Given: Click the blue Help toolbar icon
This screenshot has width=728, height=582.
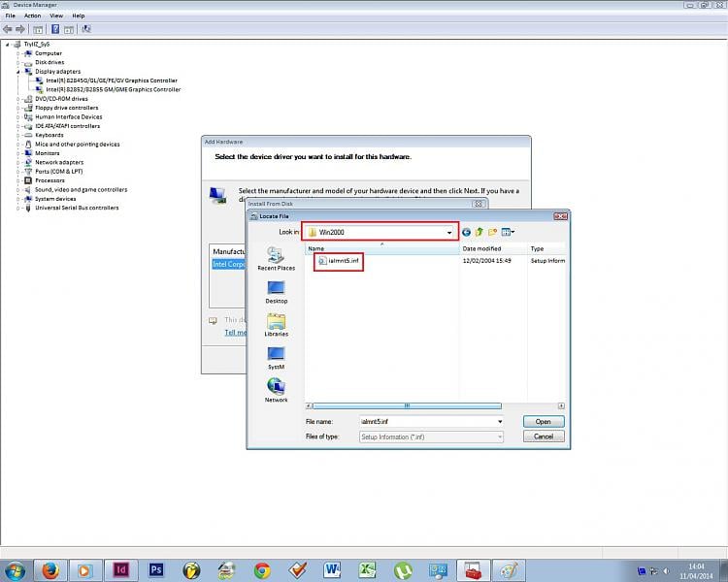Looking at the screenshot, I should click(x=55, y=29).
